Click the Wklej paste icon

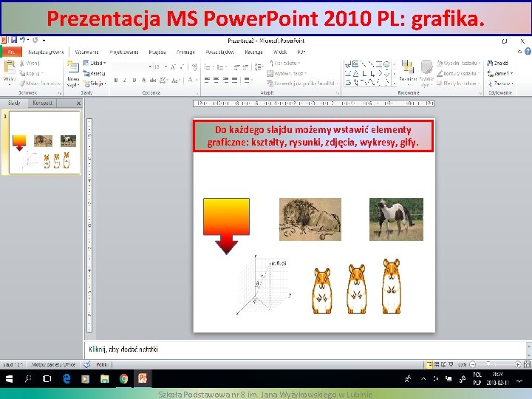coord(9,67)
